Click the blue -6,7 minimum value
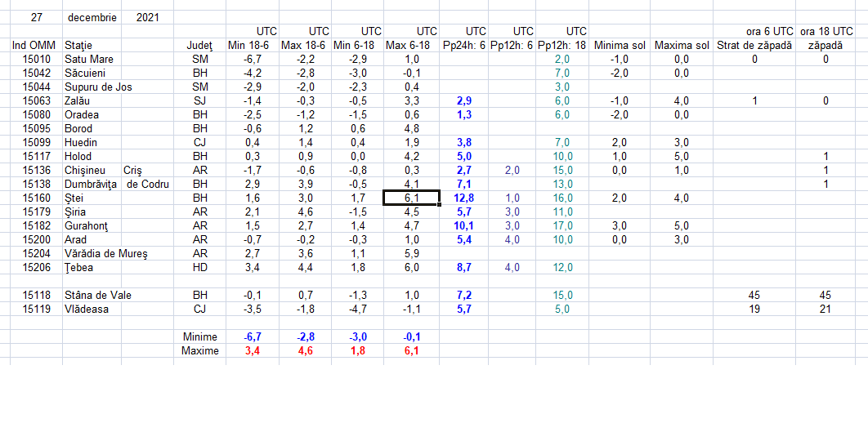 (x=253, y=337)
